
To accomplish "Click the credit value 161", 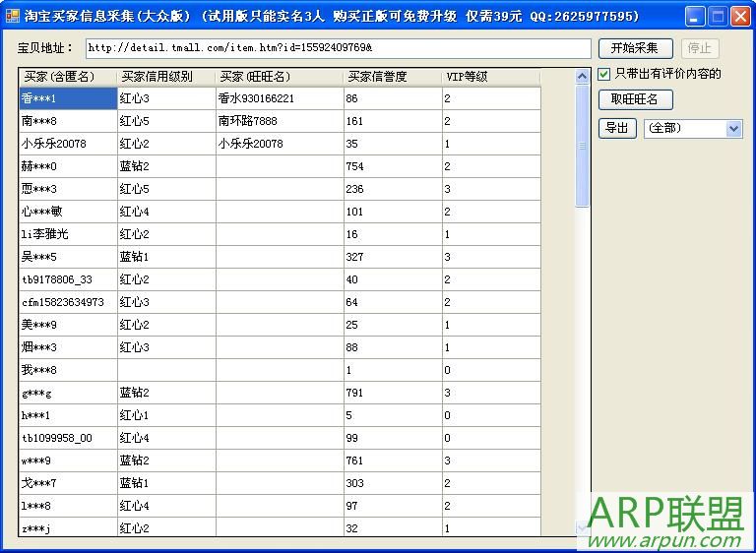I will [393, 121].
